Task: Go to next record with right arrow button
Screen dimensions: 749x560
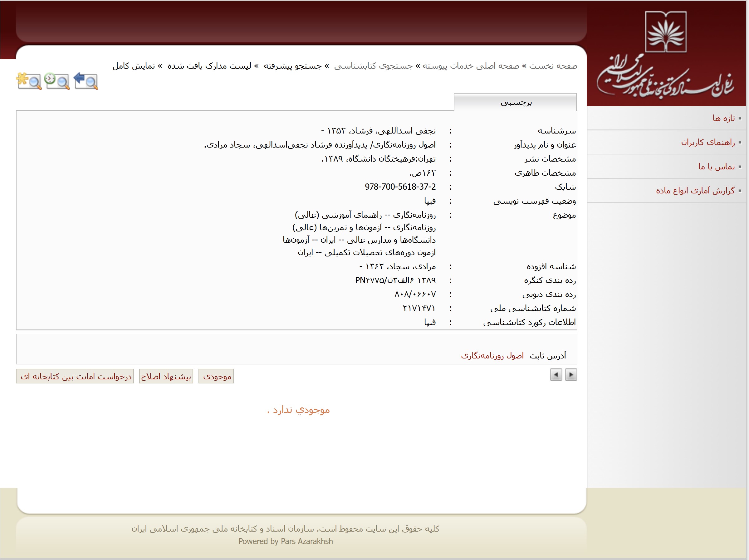Action: [571, 375]
